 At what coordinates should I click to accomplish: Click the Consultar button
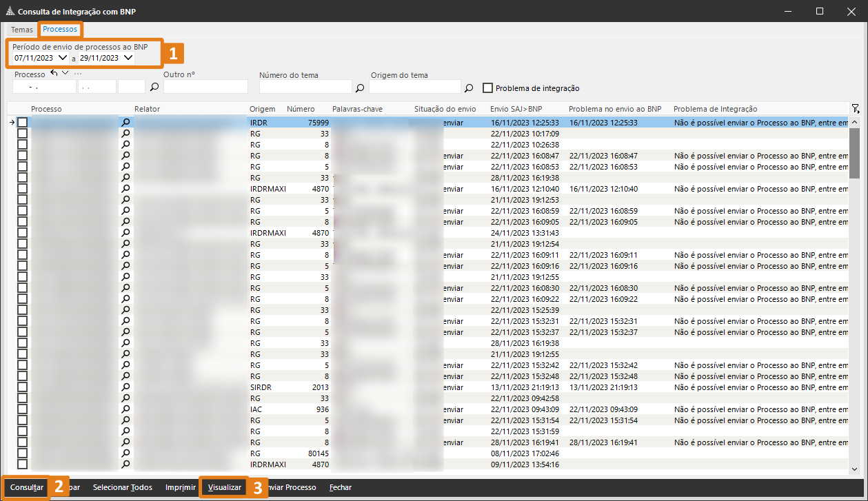click(x=26, y=487)
